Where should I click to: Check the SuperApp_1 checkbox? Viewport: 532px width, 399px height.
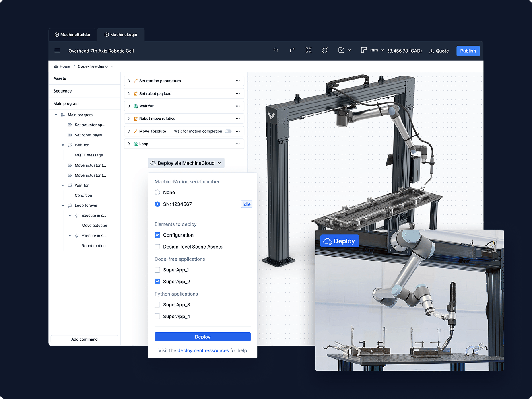[157, 270]
